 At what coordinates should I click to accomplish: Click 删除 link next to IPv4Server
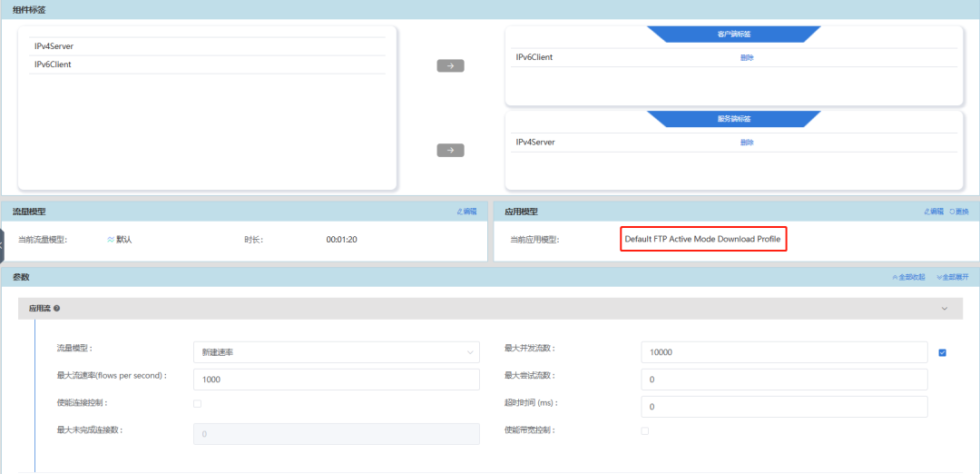(x=747, y=143)
